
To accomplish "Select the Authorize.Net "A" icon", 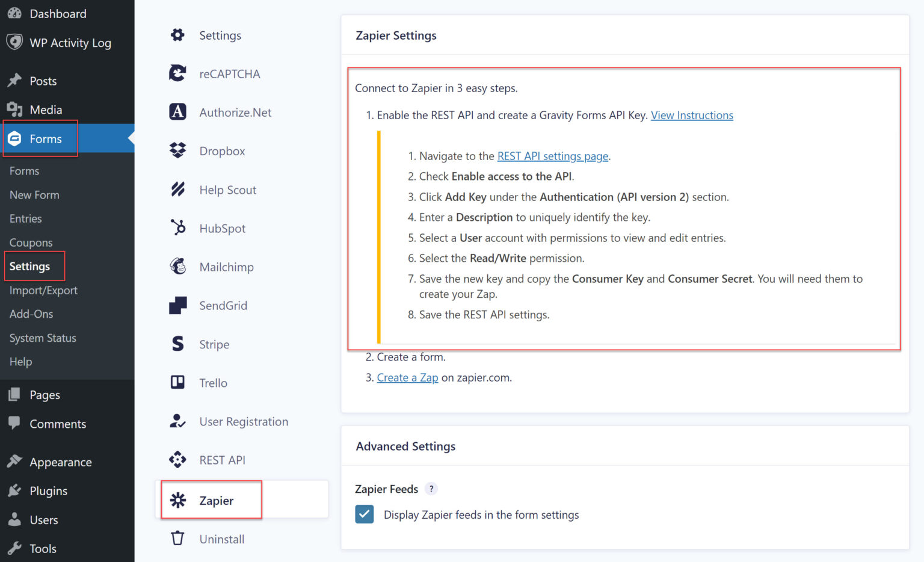I will point(177,112).
